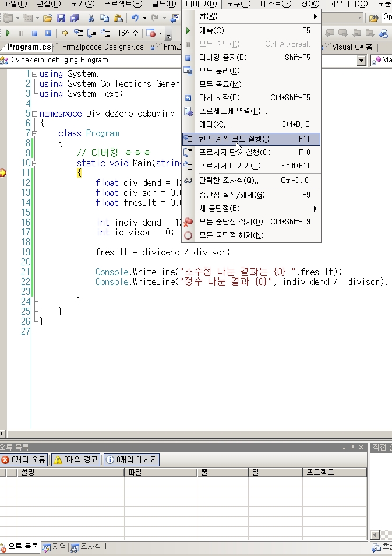Select 프로시저 나가기(T) menu item
Image resolution: width=392 pixels, height=556 pixels.
coord(251,166)
